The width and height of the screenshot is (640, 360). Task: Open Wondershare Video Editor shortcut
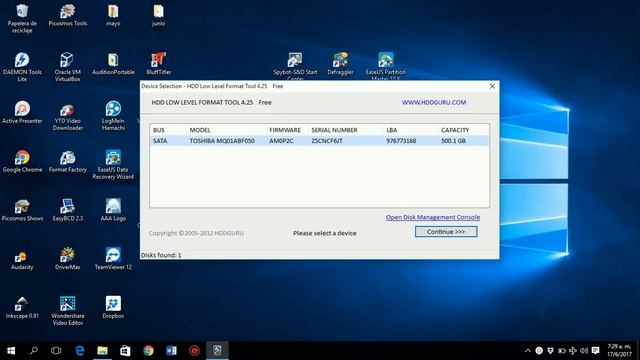(x=68, y=311)
